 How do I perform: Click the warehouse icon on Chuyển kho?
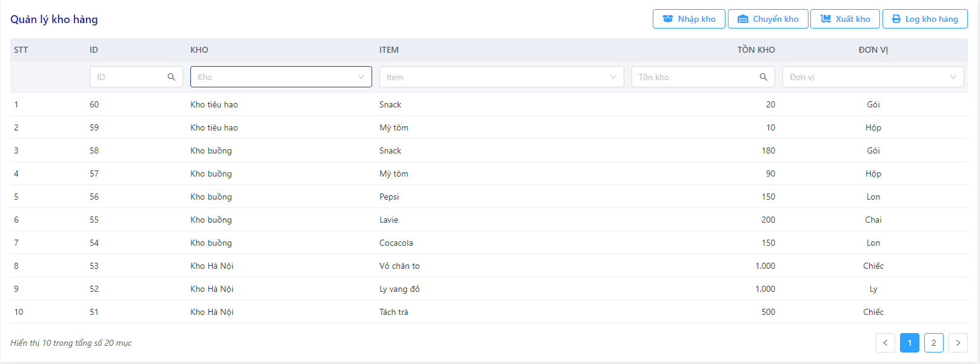[x=742, y=19]
